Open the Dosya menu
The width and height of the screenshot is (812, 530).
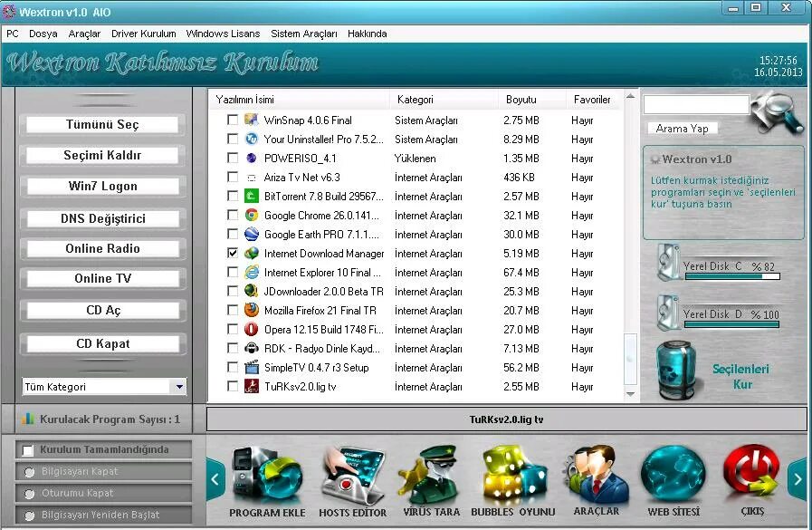(43, 34)
